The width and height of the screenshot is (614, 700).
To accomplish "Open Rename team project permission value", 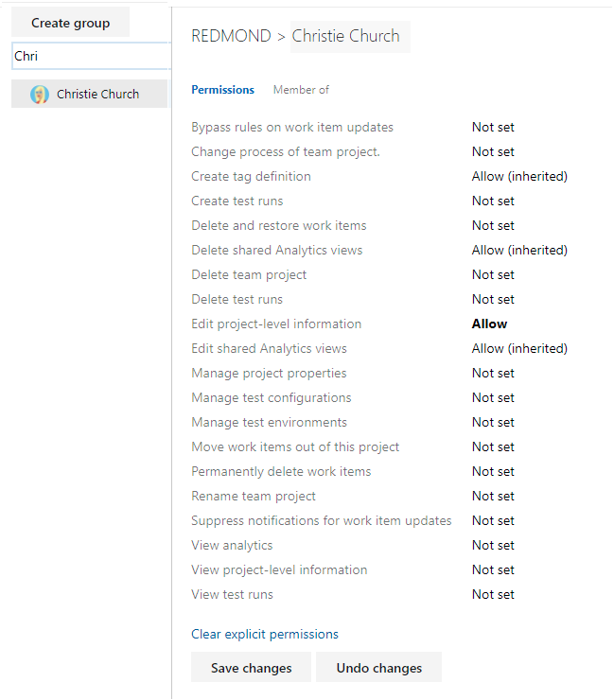I will coord(493,496).
